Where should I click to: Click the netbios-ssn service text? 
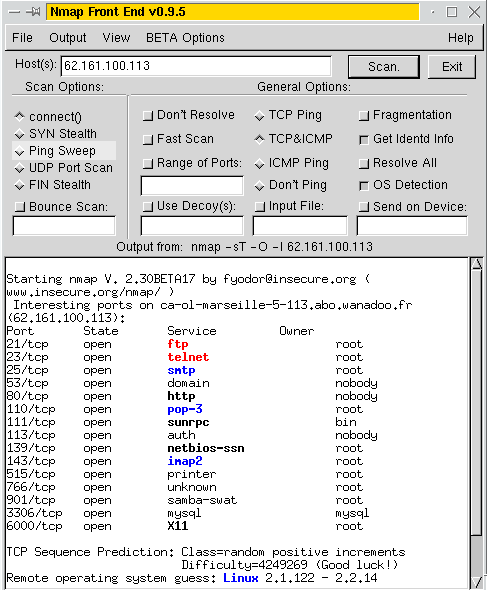tap(206, 448)
